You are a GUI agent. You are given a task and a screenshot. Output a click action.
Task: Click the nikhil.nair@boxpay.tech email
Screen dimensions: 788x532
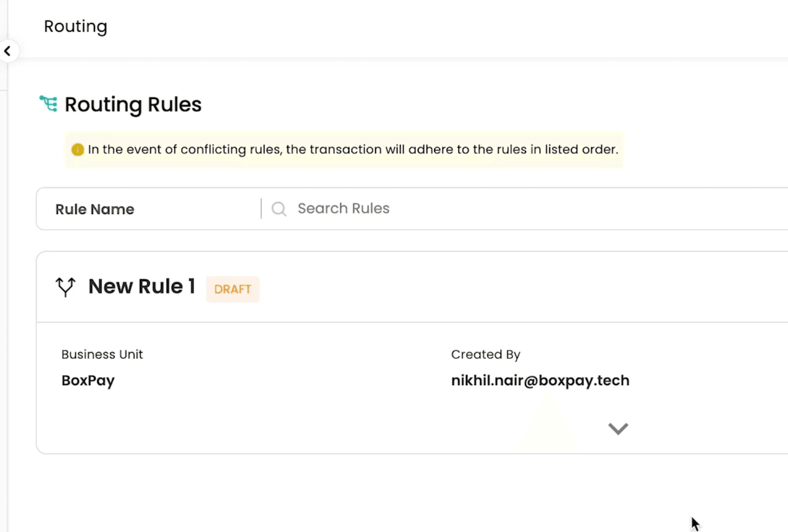coord(540,381)
